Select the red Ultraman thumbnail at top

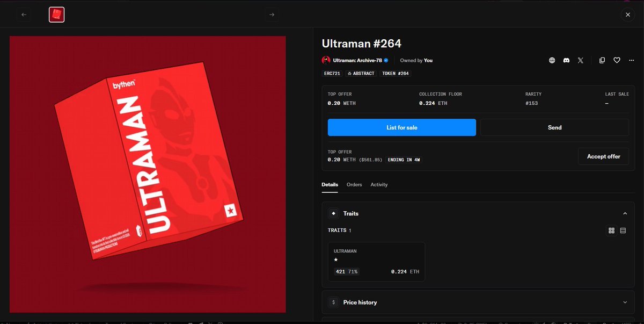[x=57, y=15]
